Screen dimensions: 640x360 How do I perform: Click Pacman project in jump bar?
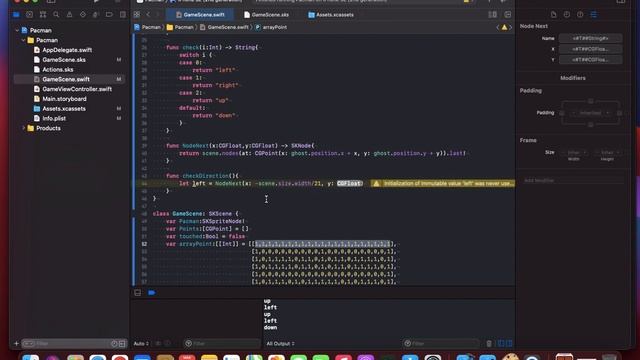[147, 27]
